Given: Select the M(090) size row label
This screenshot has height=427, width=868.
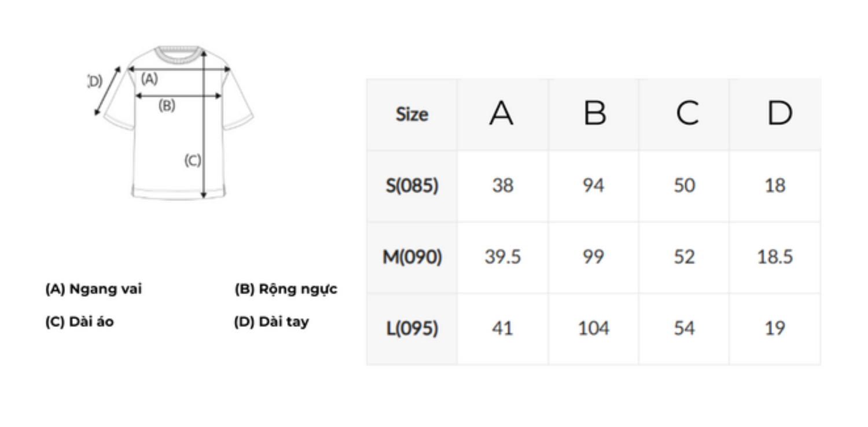Looking at the screenshot, I should click(412, 257).
